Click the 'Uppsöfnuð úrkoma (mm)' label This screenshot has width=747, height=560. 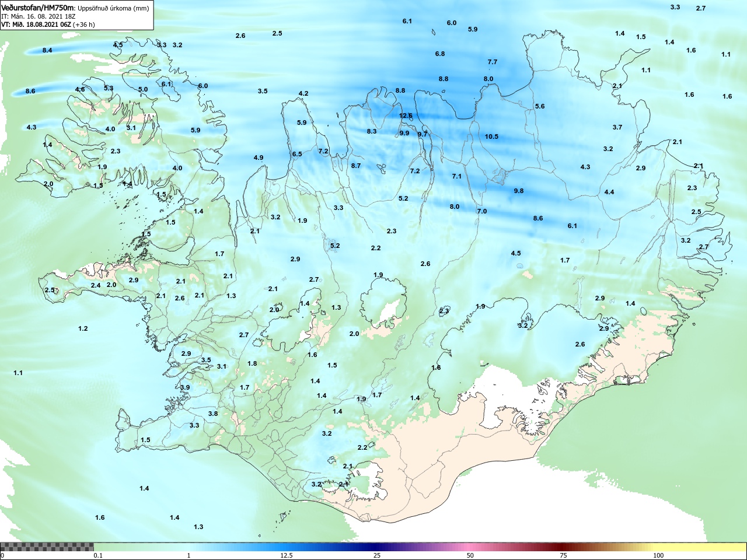coord(114,8)
